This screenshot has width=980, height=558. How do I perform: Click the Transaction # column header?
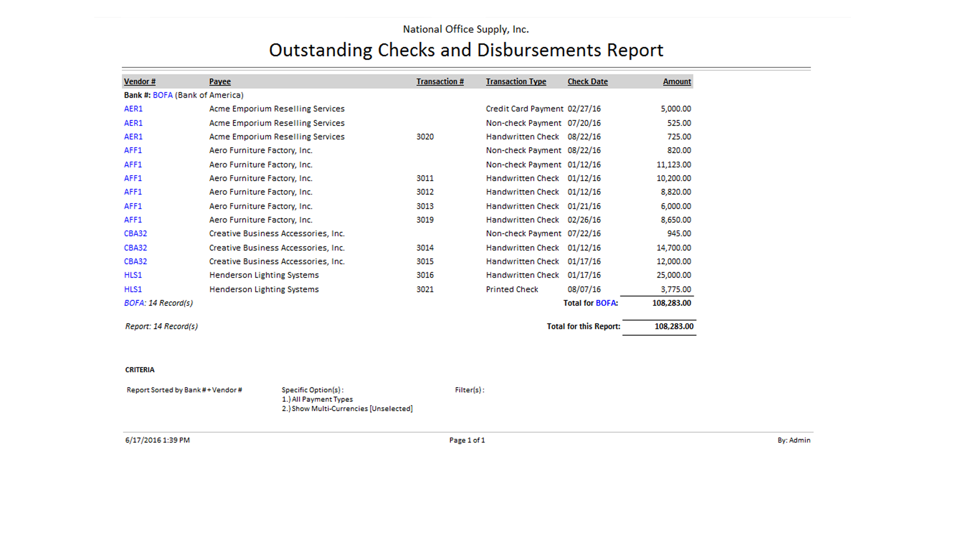(x=440, y=81)
